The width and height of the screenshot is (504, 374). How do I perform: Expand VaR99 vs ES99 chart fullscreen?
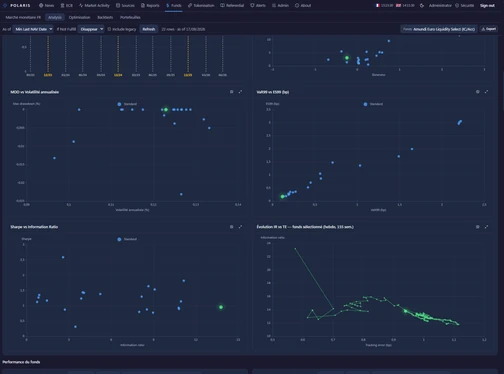(486, 92)
